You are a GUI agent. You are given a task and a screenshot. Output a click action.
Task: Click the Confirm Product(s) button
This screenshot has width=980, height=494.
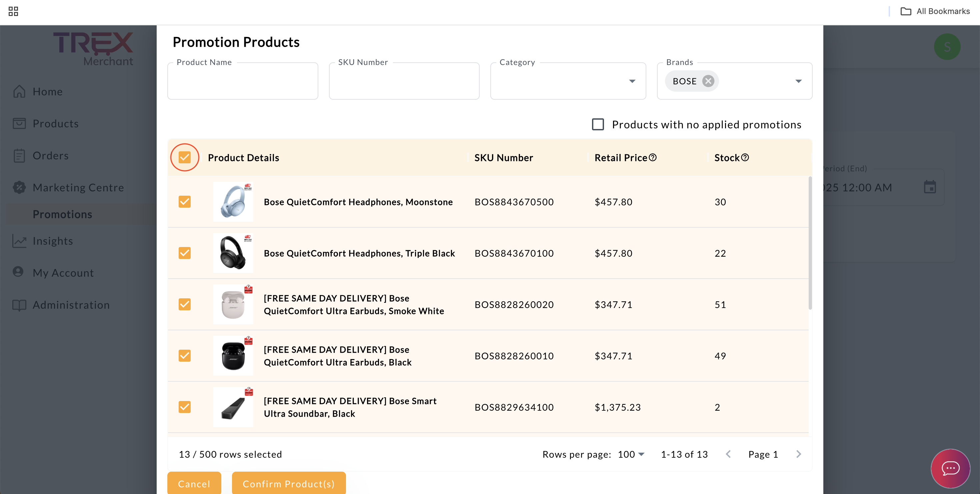(289, 483)
